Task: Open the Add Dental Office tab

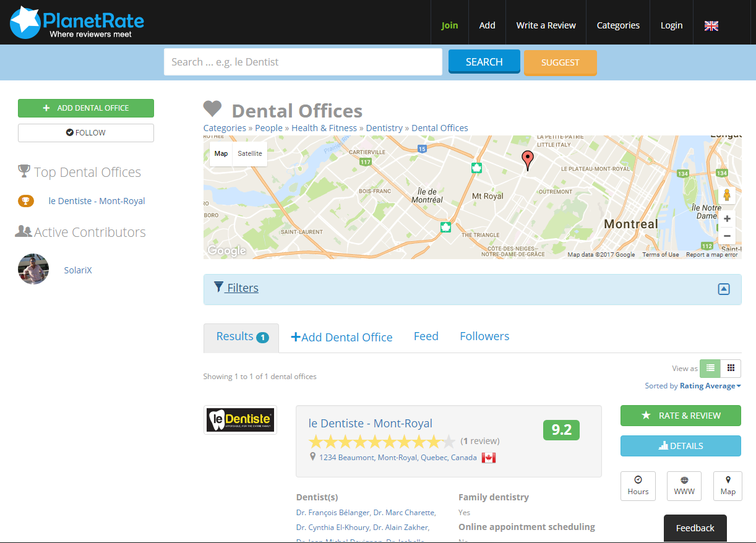Action: coord(341,338)
